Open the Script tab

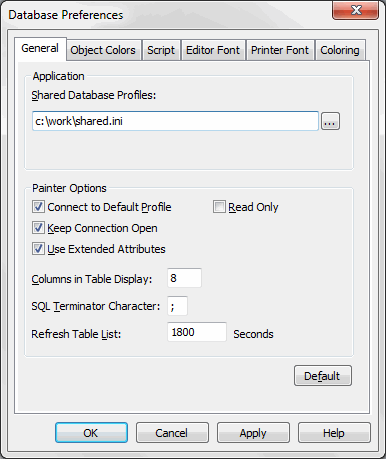[161, 50]
